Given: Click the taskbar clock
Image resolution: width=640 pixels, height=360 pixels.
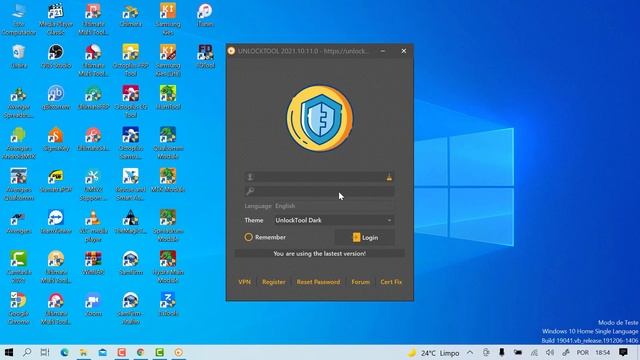Looking at the screenshot, I should coord(602,352).
